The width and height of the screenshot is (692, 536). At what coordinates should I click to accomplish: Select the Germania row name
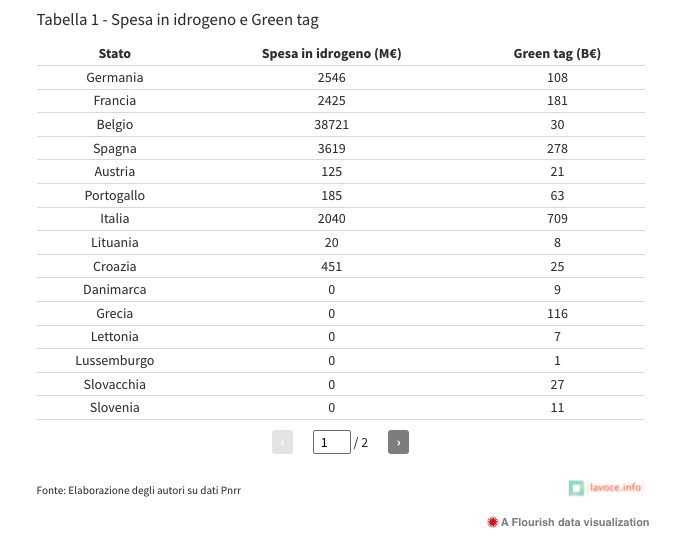[115, 78]
